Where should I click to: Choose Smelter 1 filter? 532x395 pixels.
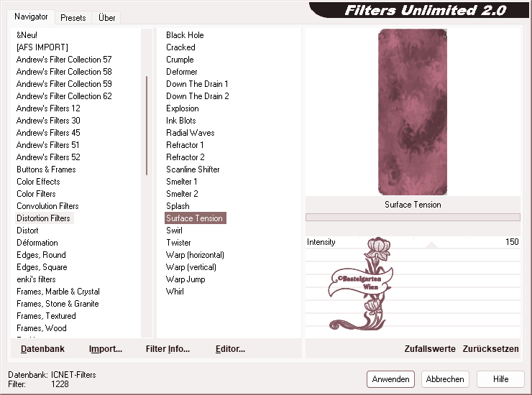[181, 182]
